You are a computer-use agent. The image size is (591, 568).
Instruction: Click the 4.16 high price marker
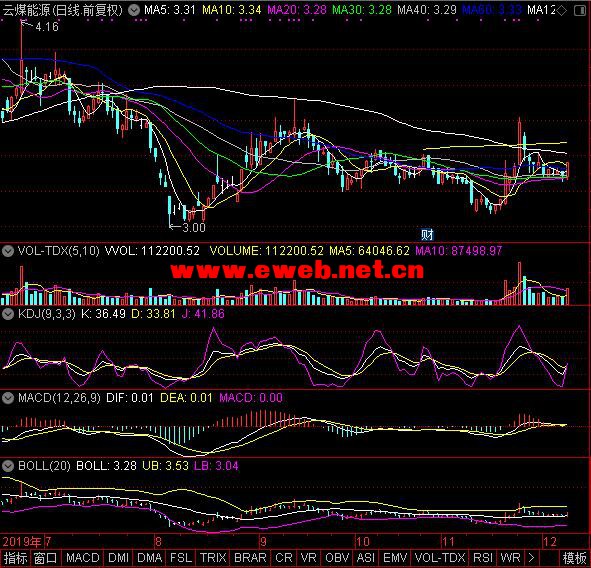[x=47, y=27]
